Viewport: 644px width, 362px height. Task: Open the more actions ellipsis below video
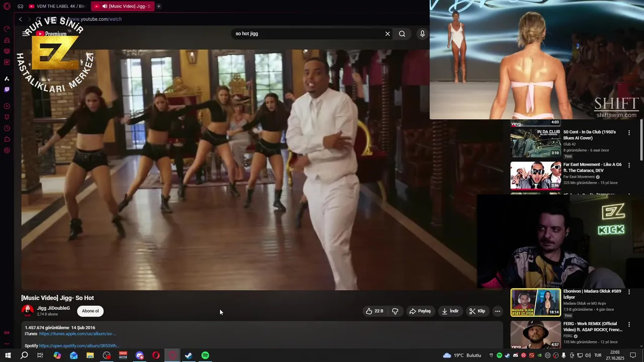tap(498, 311)
